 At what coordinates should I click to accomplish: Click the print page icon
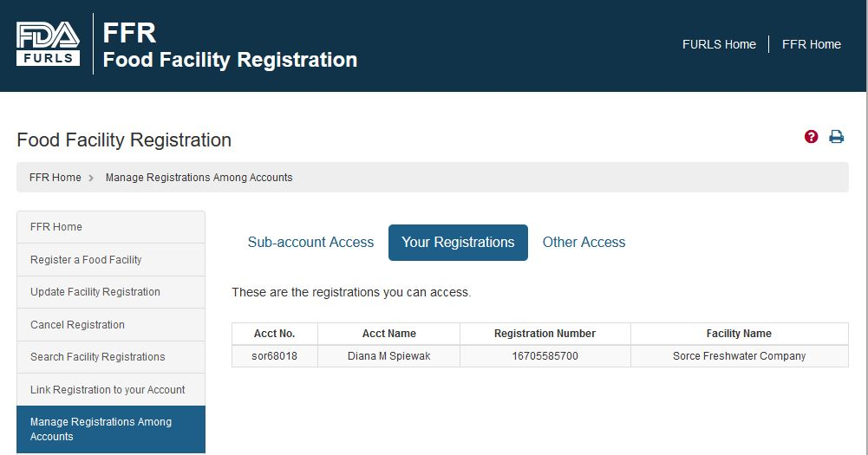(837, 137)
